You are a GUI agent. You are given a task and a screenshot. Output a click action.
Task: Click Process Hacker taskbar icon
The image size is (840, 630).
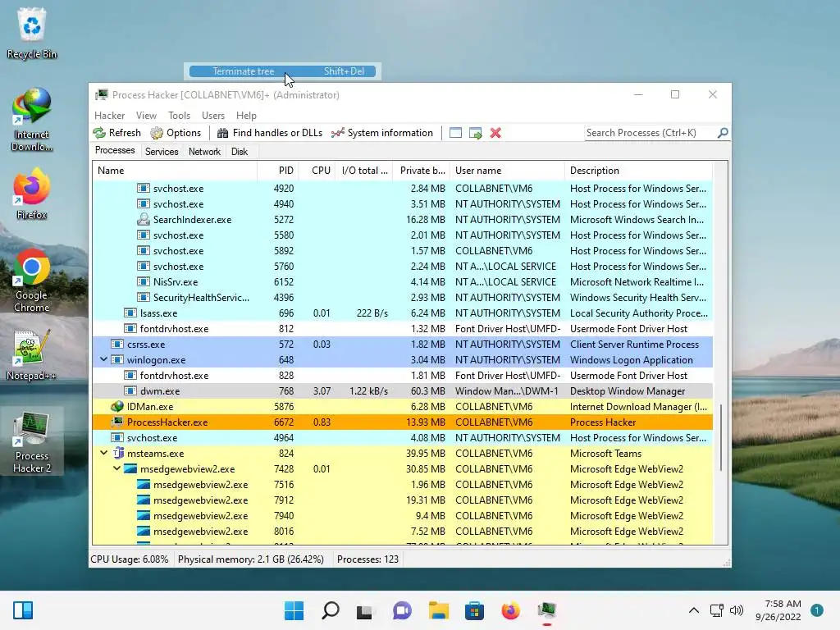click(x=546, y=610)
